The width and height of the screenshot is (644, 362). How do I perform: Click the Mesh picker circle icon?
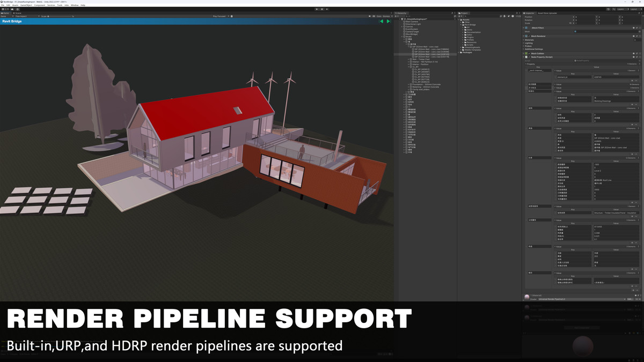pos(639,31)
